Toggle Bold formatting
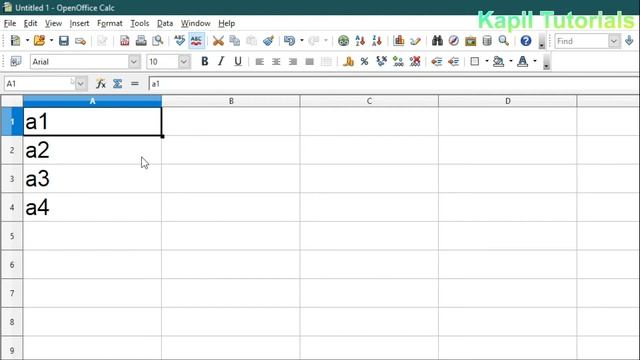This screenshot has width=640, height=360. click(x=204, y=62)
